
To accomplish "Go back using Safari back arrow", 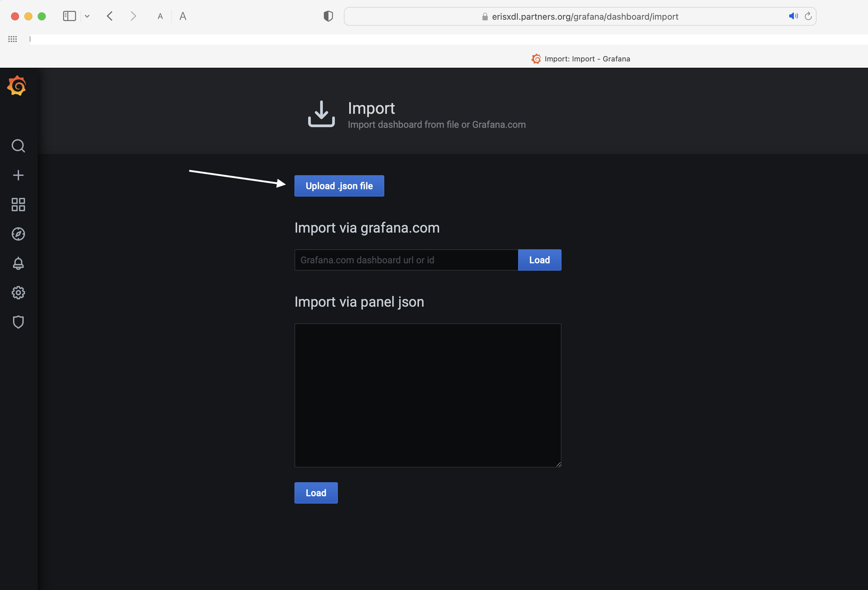I will pos(110,16).
